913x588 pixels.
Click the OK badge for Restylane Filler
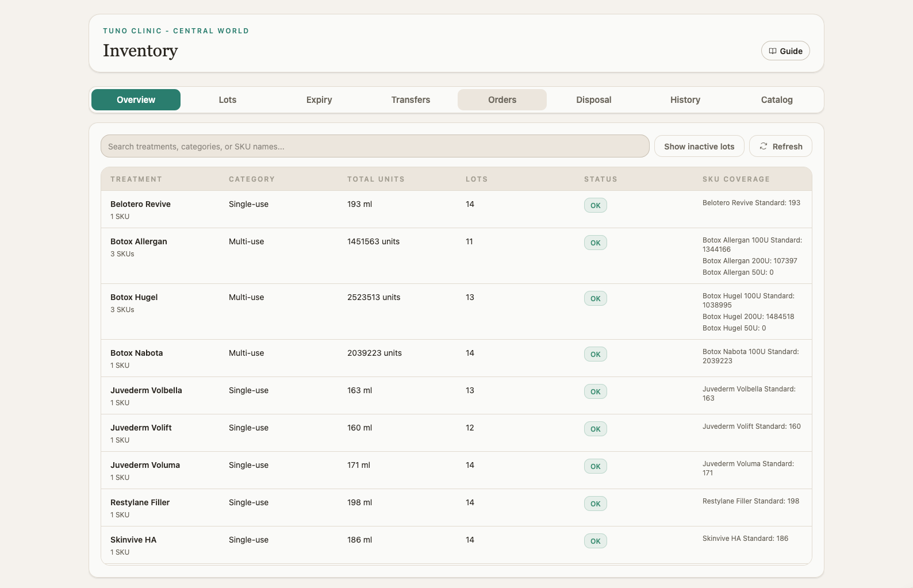[596, 504]
